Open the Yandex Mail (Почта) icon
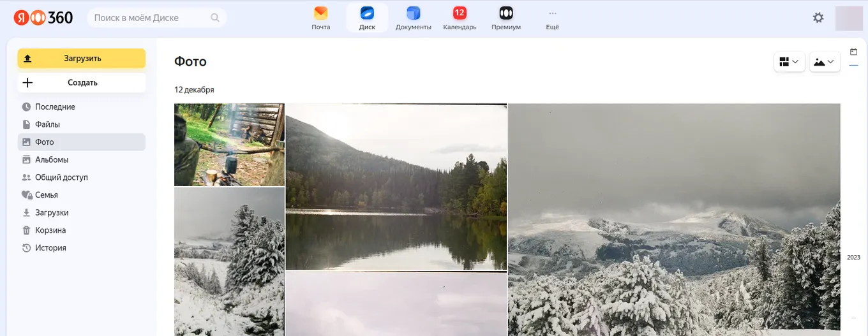868x336 pixels. coord(320,13)
